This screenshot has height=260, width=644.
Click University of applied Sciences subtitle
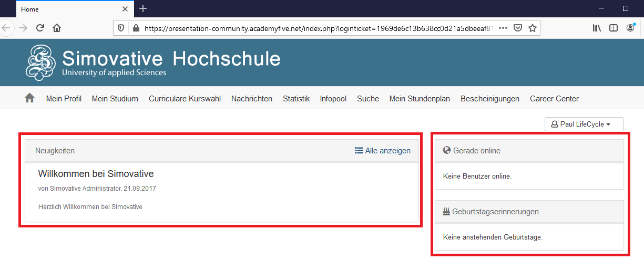click(x=114, y=72)
